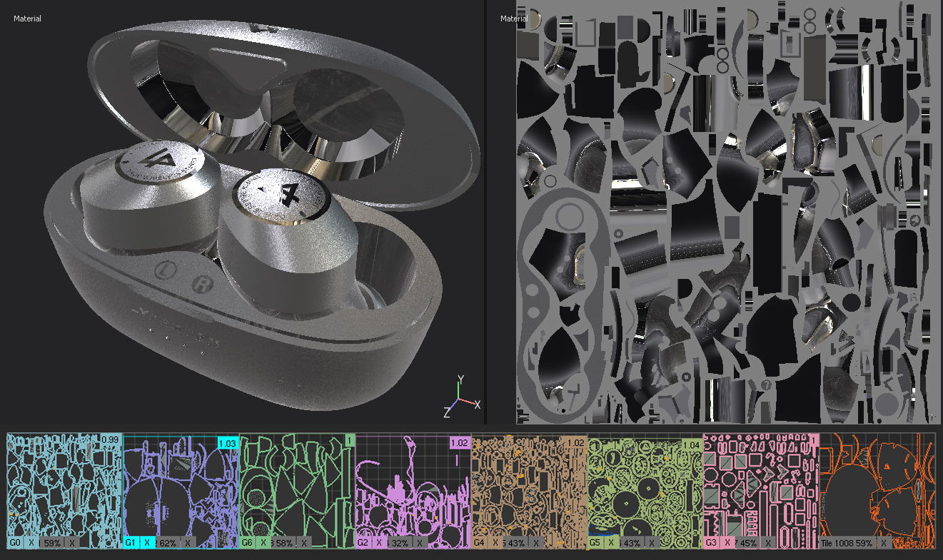Click the cyan X button beside G1 label
Viewport: 943px width, 560px height.
(147, 543)
